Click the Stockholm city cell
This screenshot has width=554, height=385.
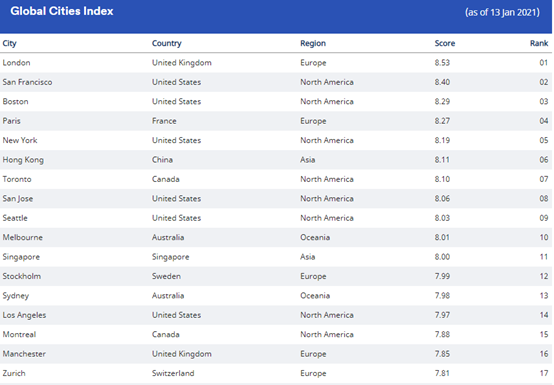[22, 277]
